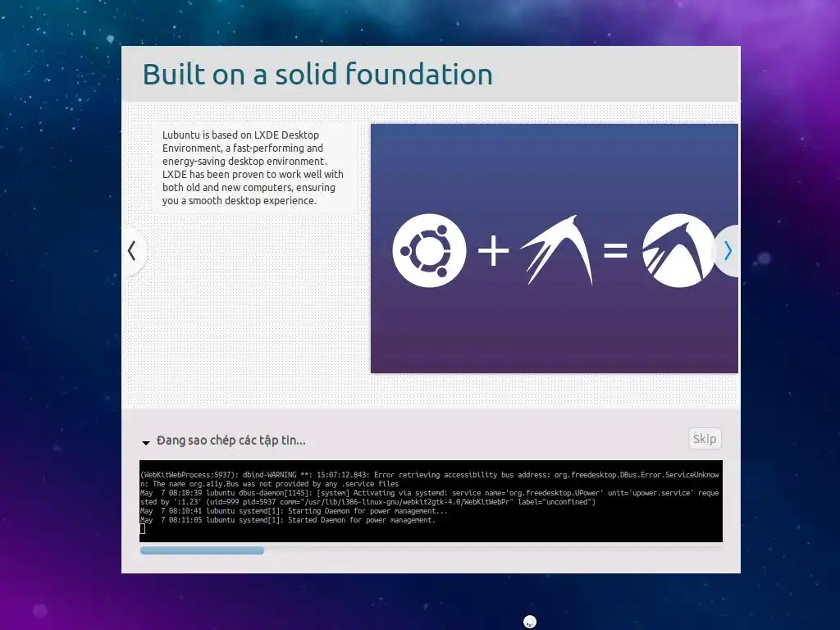Click the Lubuntu LXDE description paragraph

pyautogui.click(x=253, y=167)
